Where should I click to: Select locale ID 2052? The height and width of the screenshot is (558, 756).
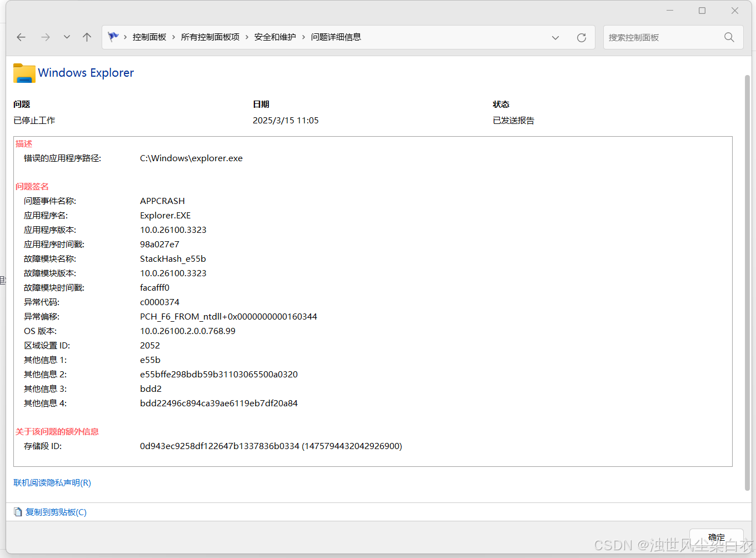[150, 346]
